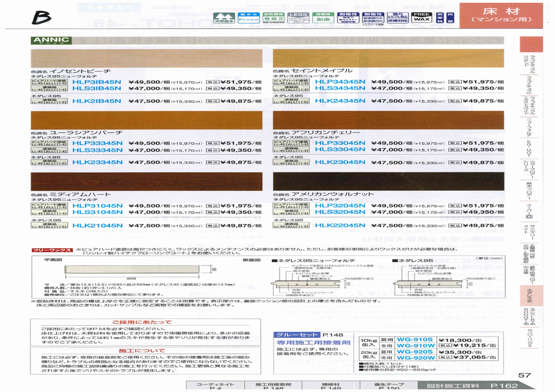Click adhesive code WG-910S

coord(415,340)
